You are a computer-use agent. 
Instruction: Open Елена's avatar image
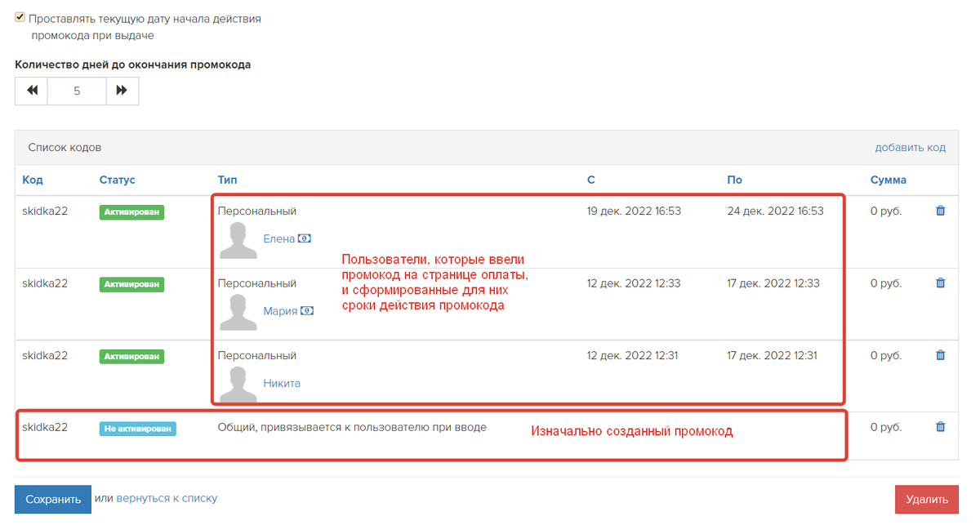click(238, 240)
